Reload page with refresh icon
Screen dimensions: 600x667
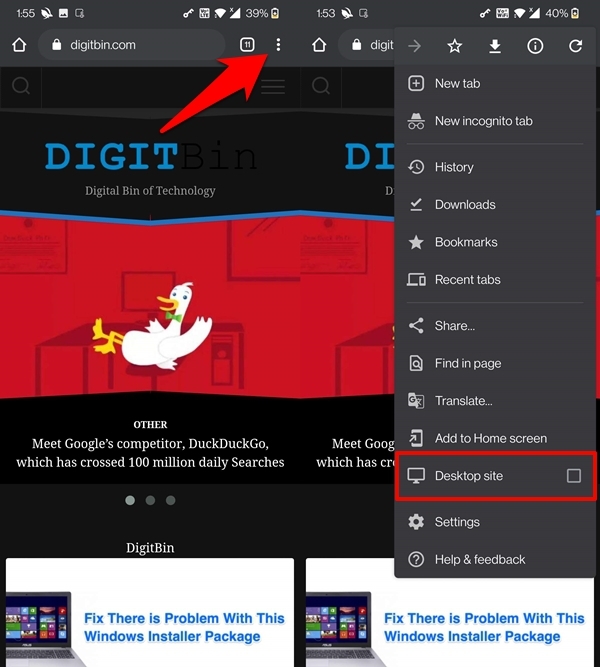pyautogui.click(x=575, y=46)
